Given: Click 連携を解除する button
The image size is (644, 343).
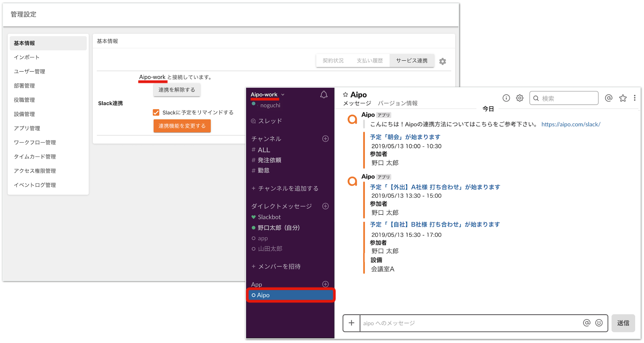Looking at the screenshot, I should pyautogui.click(x=177, y=90).
